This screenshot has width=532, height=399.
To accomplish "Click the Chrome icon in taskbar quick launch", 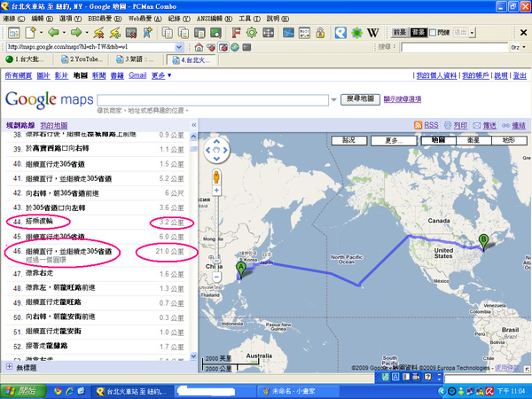I will tap(58, 391).
